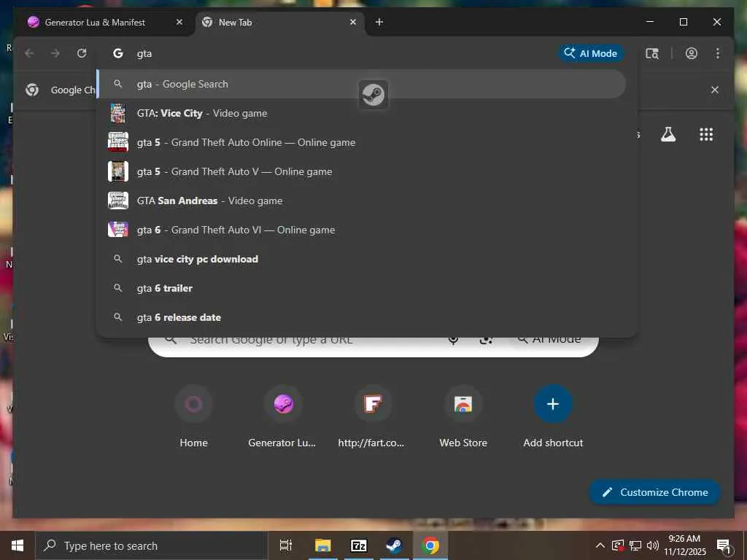Click search by image lens icon

[x=485, y=340]
